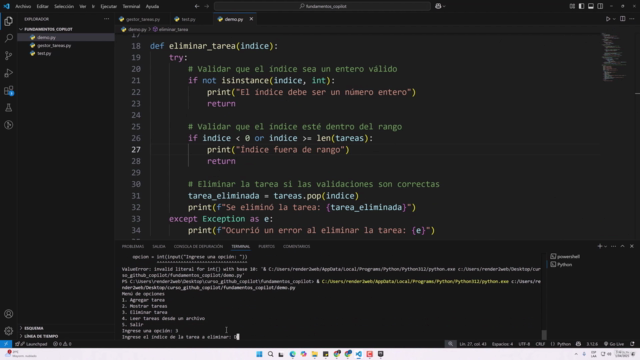The image size is (640, 360).
Task: Open the Editar menu
Action: tap(42, 6)
